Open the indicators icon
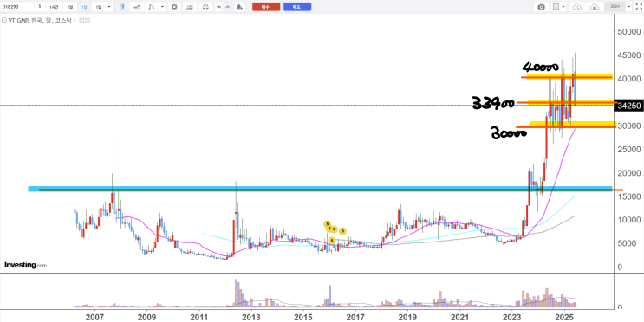This screenshot has height=322, width=644. (190, 7)
